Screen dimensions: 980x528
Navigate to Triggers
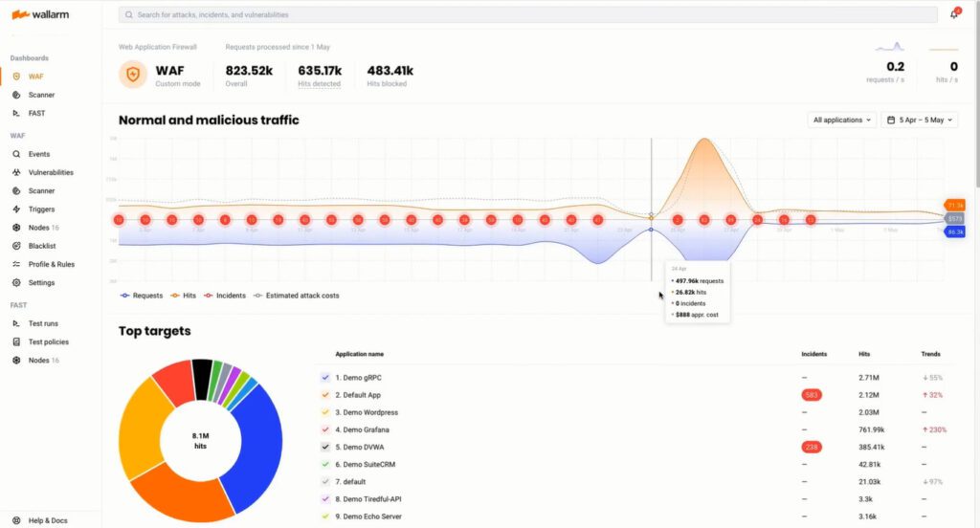point(41,209)
